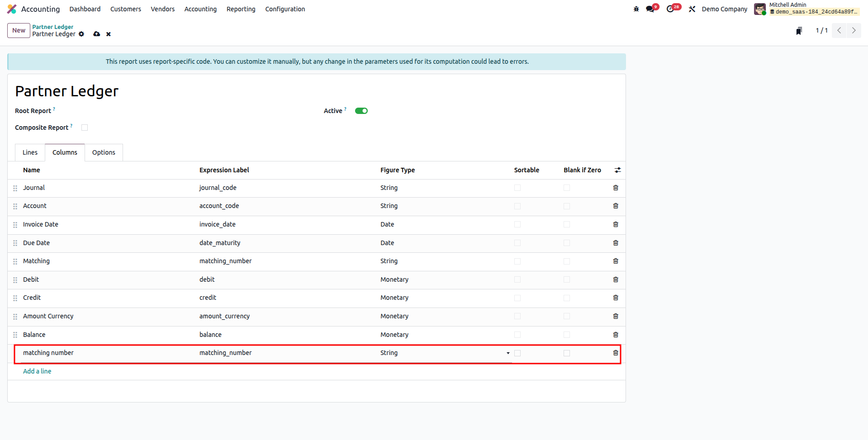Switch to the Options tab
Screen dimensions: 868x440
pyautogui.click(x=104, y=152)
